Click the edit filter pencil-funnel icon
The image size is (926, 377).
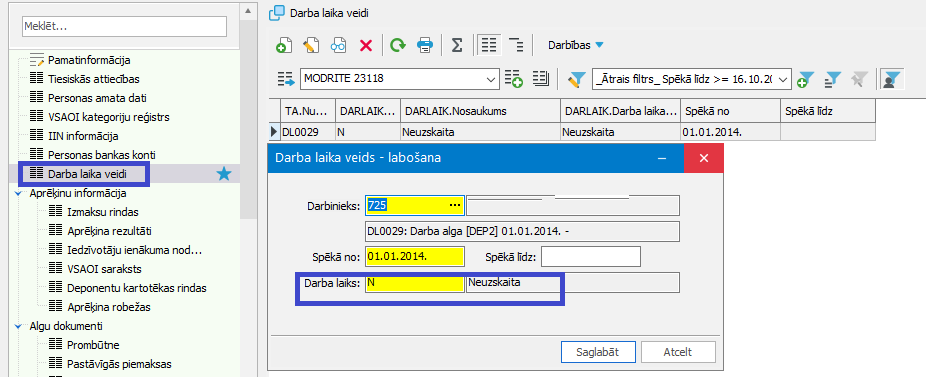point(576,79)
